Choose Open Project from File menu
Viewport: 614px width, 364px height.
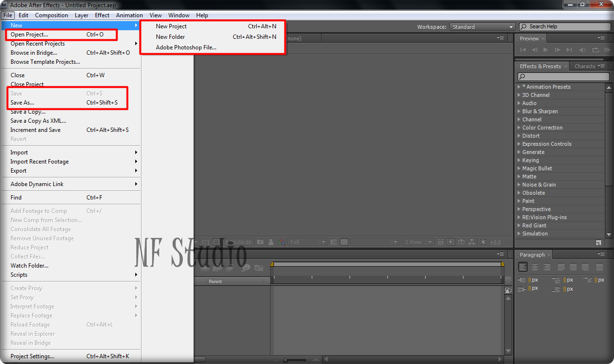pyautogui.click(x=71, y=35)
